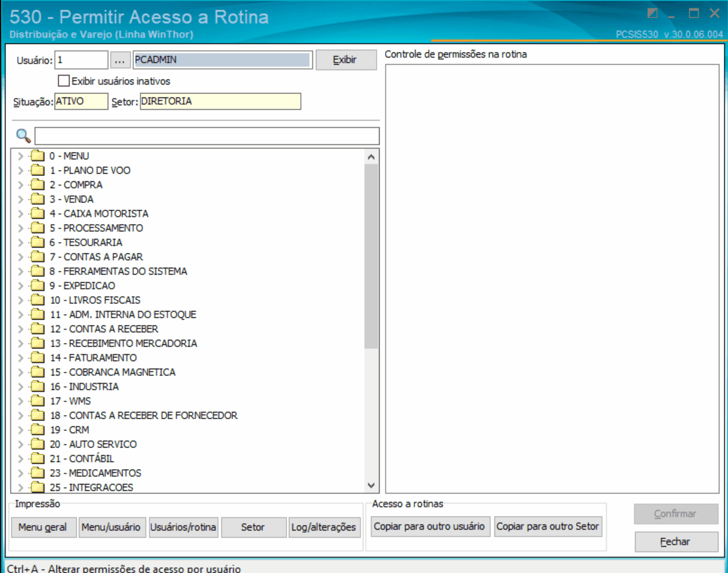Click the Setor print button
The height and width of the screenshot is (573, 728).
point(253,527)
